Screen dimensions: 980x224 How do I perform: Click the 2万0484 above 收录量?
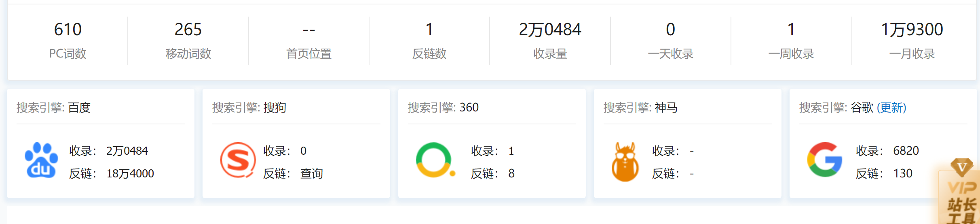click(x=550, y=30)
